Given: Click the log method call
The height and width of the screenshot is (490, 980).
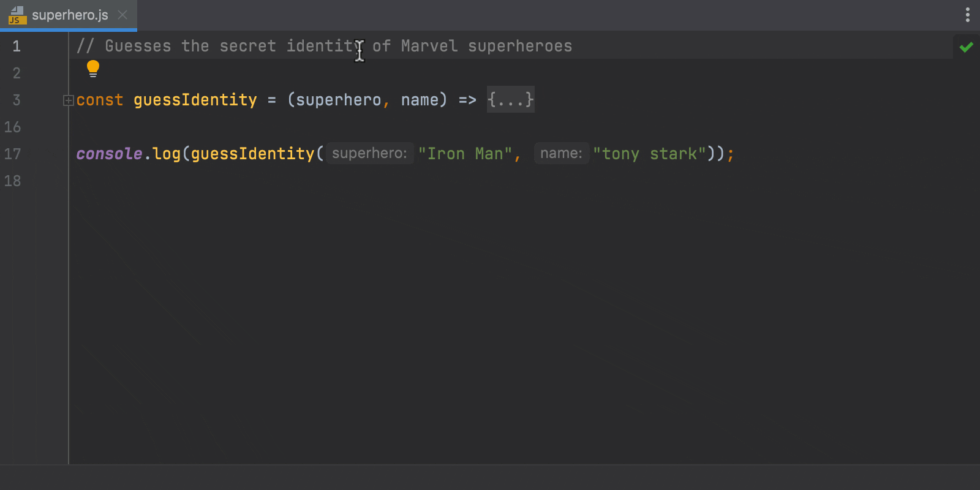Looking at the screenshot, I should [x=167, y=154].
